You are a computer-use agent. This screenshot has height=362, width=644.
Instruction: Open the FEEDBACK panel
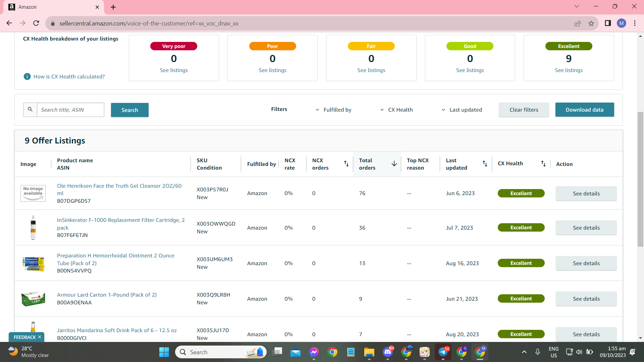coord(24,337)
